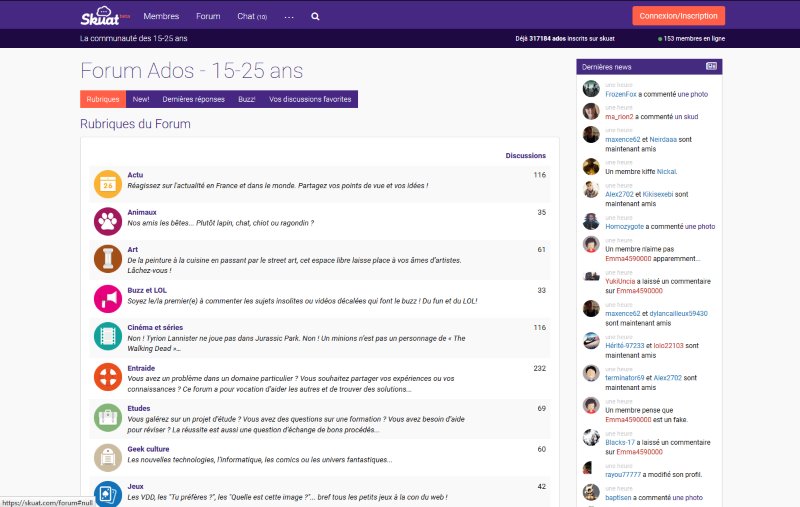The height and width of the screenshot is (507, 800).
Task: Click the Cinéma et séries film icon
Action: point(107,336)
